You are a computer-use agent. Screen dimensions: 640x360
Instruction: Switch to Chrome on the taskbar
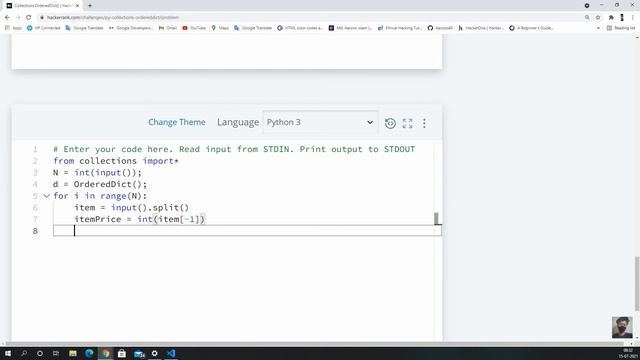[106, 353]
